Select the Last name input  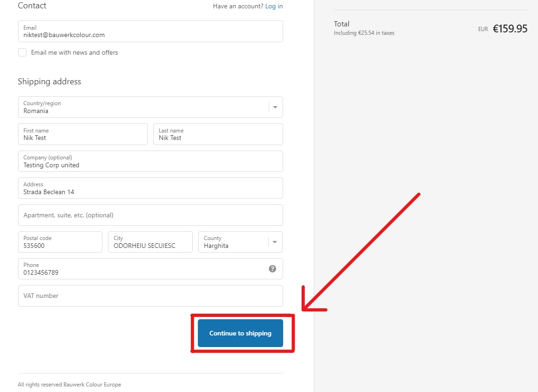(x=218, y=134)
